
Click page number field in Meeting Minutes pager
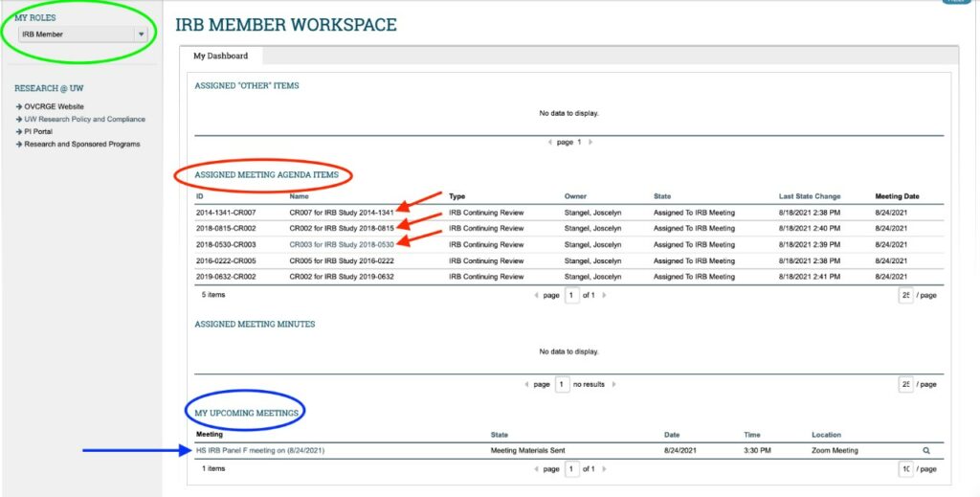tap(562, 384)
